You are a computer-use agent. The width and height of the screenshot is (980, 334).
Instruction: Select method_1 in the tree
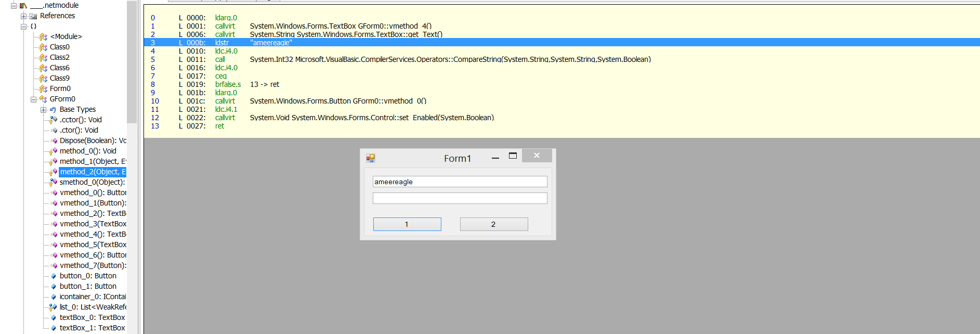click(92, 161)
